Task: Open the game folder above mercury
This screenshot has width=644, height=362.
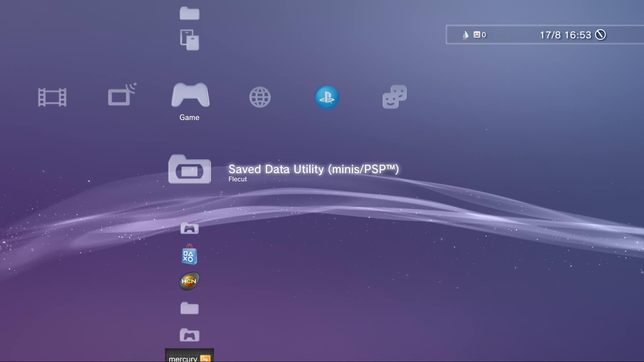Action: coord(190,335)
